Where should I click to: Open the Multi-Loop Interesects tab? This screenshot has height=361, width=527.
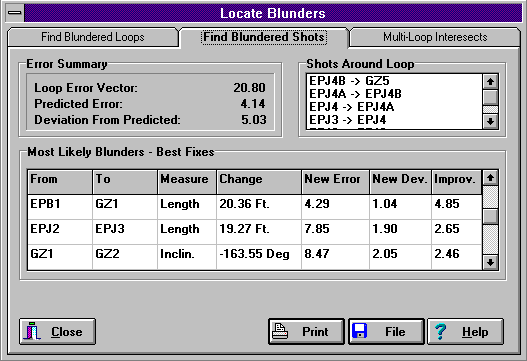click(x=435, y=37)
